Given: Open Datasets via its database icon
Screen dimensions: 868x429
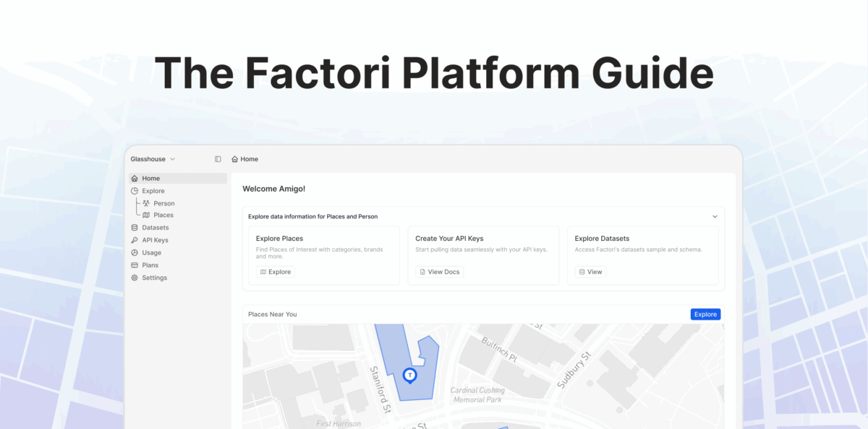Looking at the screenshot, I should click(x=135, y=227).
